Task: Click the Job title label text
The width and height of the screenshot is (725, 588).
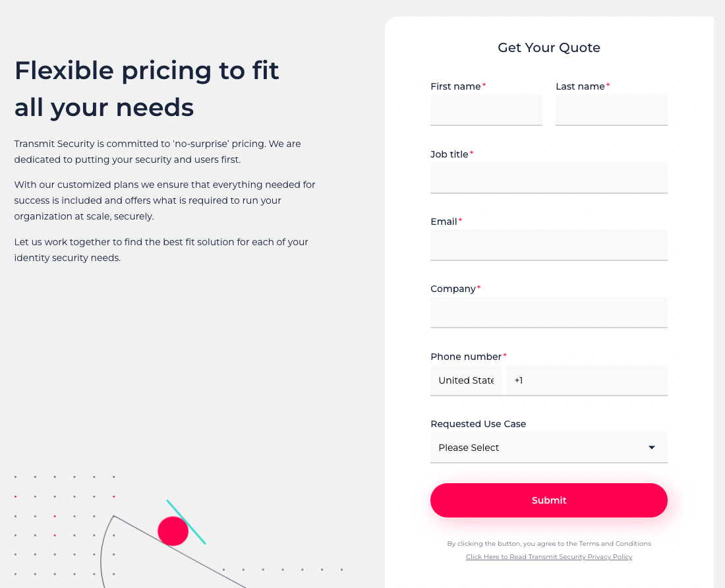Action: coord(449,154)
